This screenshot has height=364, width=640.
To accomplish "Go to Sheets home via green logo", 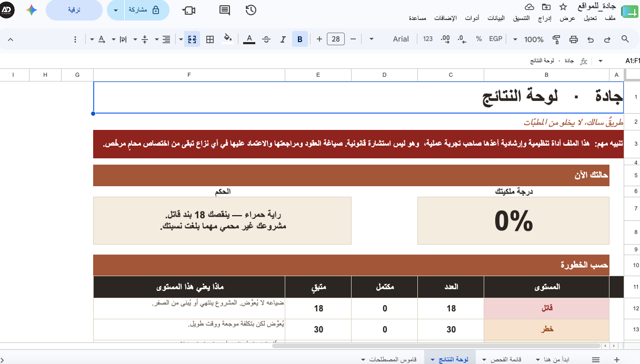I will (x=630, y=12).
